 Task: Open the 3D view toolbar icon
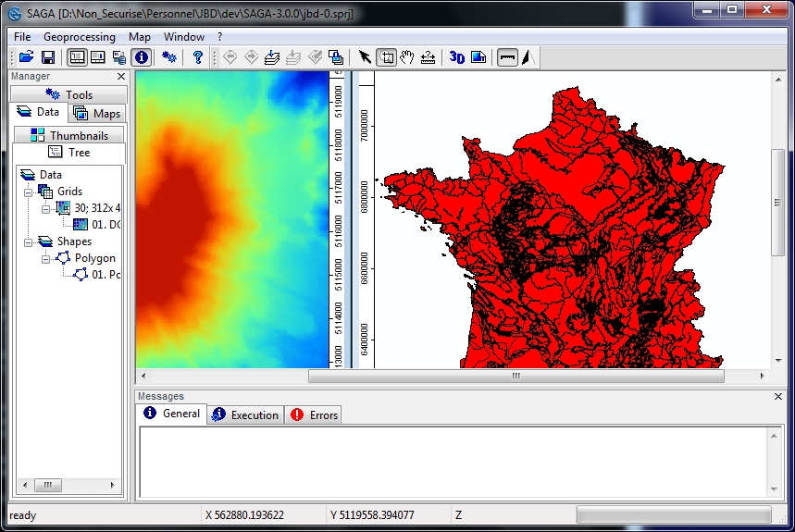(456, 57)
